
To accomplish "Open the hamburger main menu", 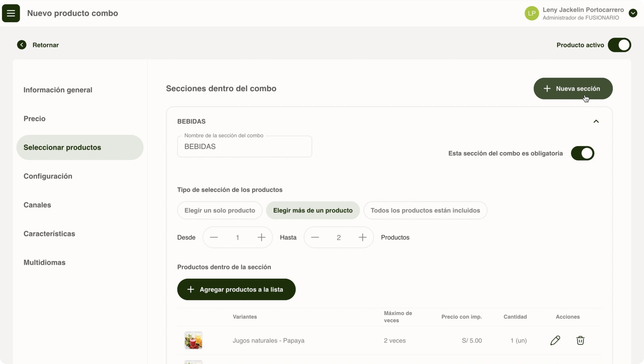I will pos(11,13).
